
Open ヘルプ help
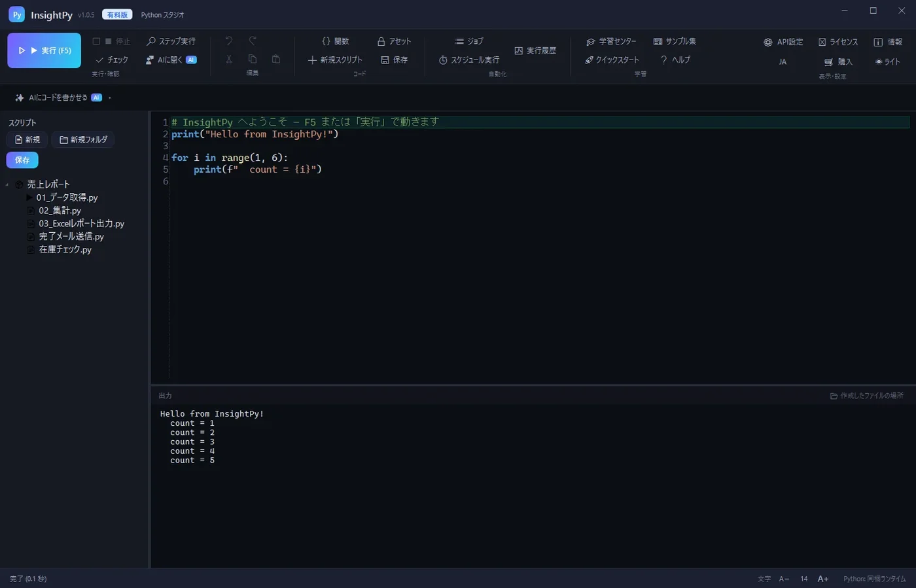(675, 60)
